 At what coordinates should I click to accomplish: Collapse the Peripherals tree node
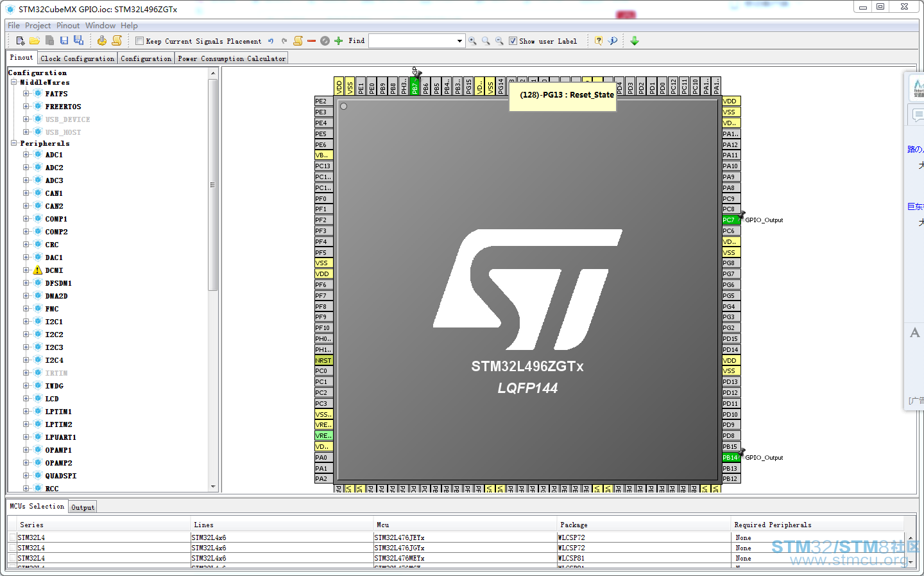[x=13, y=143]
